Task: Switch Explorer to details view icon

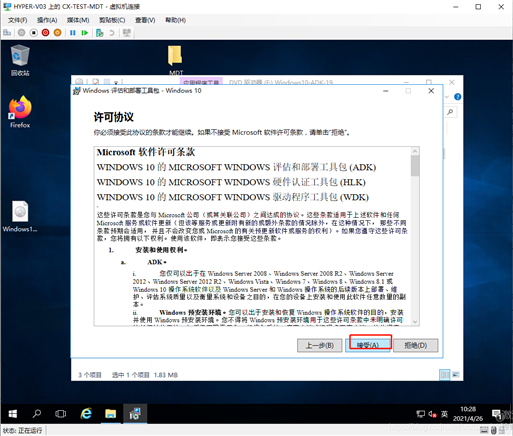Action: coord(445,375)
